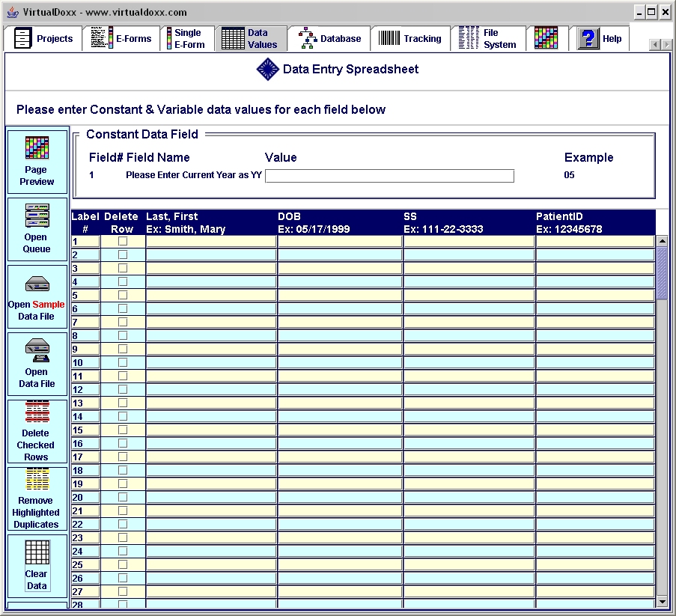Screen dimensions: 676x616
Task: Click the Clear Data button
Action: click(x=37, y=566)
